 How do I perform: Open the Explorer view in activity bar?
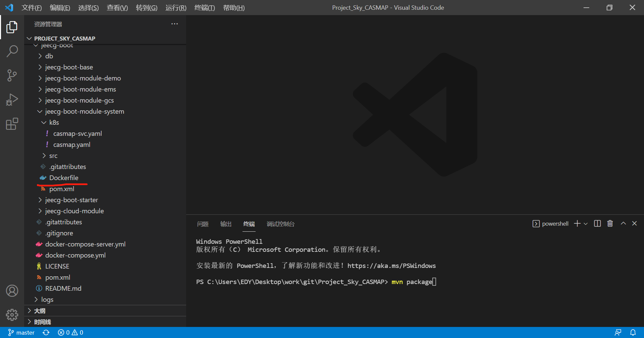tap(12, 27)
